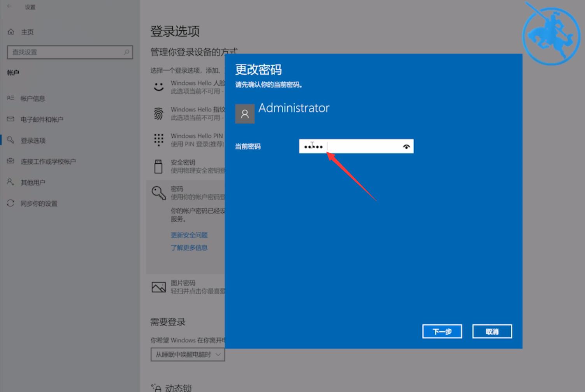
Task: Click the 查找设置 search field
Action: (x=70, y=52)
